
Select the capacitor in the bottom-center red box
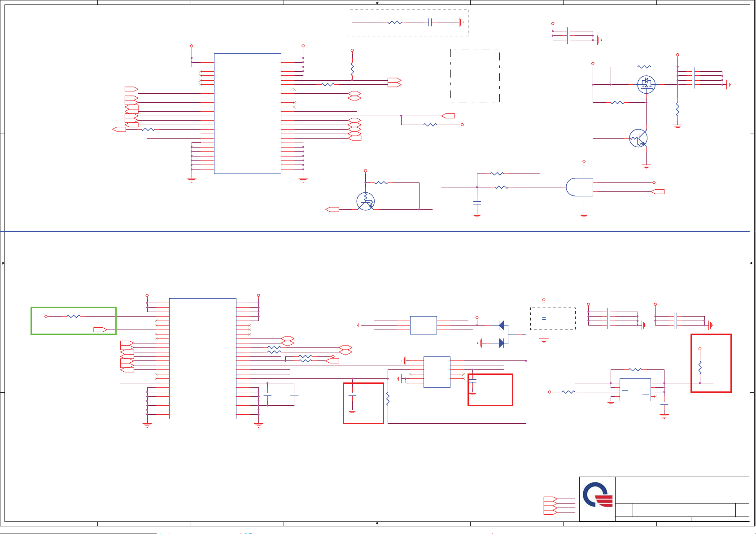coord(352,395)
